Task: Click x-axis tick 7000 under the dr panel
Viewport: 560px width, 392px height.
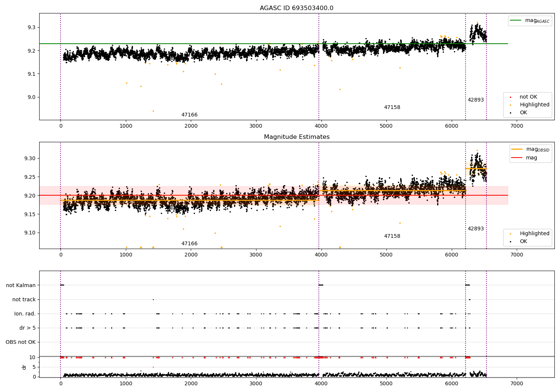Action: (x=517, y=383)
